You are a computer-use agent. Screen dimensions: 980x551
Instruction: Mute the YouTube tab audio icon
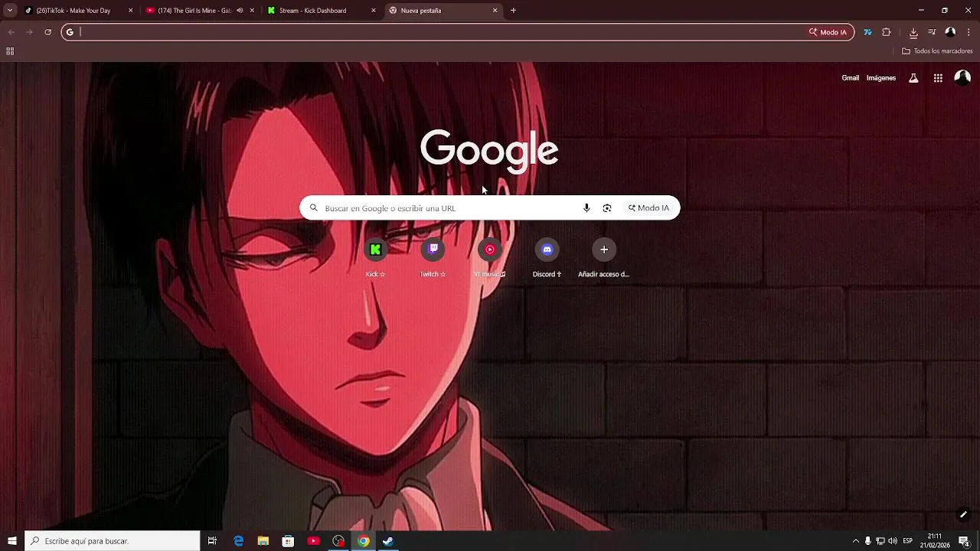point(240,11)
